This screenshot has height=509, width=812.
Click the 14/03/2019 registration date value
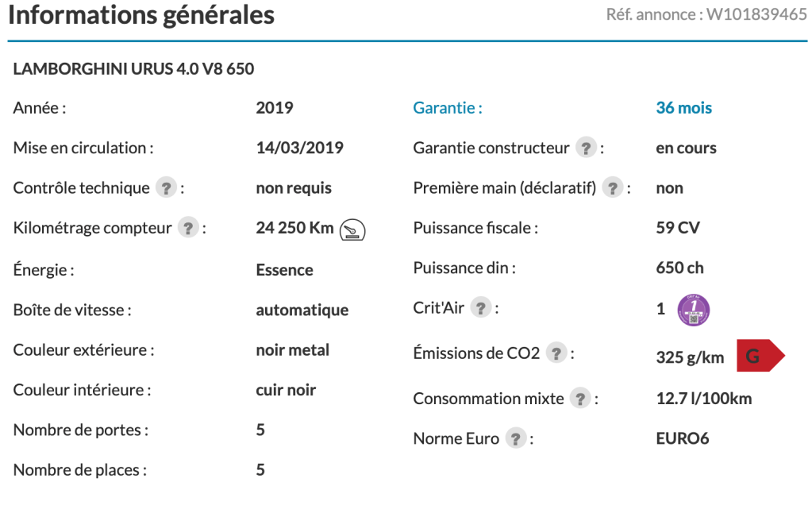click(x=299, y=148)
